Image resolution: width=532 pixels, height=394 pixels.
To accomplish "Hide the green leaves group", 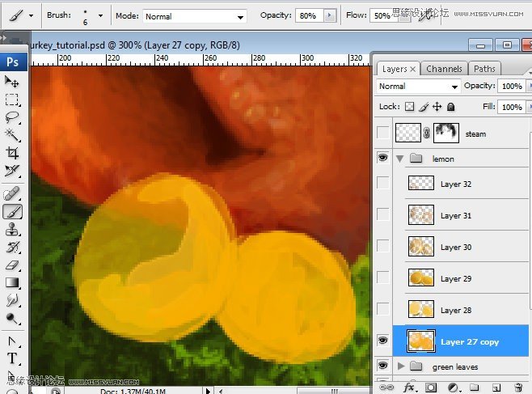I will pos(383,366).
